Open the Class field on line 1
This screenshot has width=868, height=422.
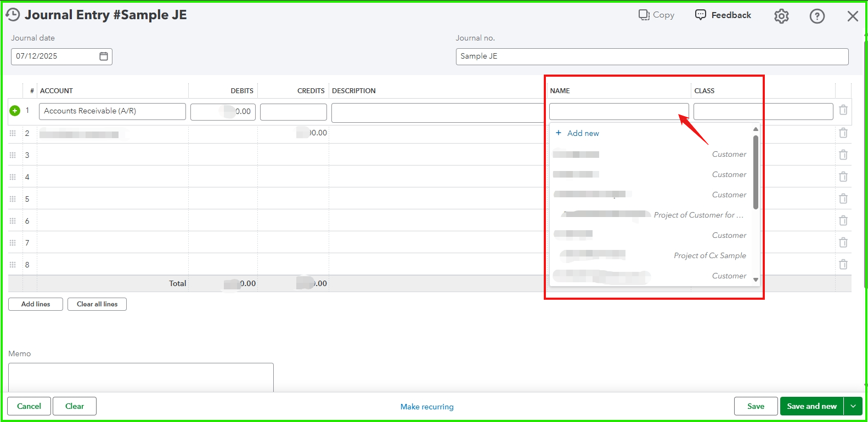763,112
